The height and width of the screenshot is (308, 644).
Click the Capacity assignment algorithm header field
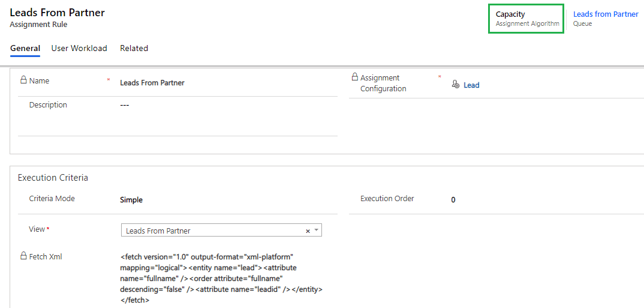click(x=526, y=19)
